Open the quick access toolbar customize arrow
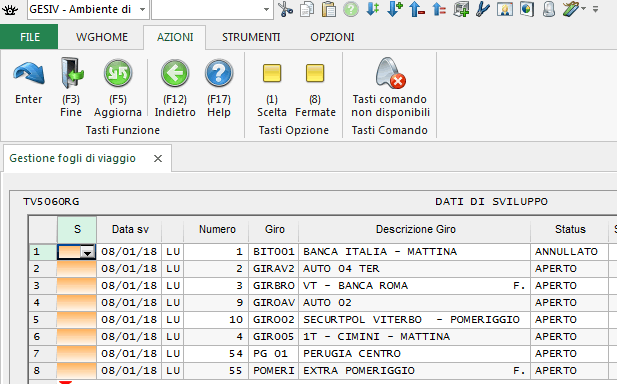 595,9
